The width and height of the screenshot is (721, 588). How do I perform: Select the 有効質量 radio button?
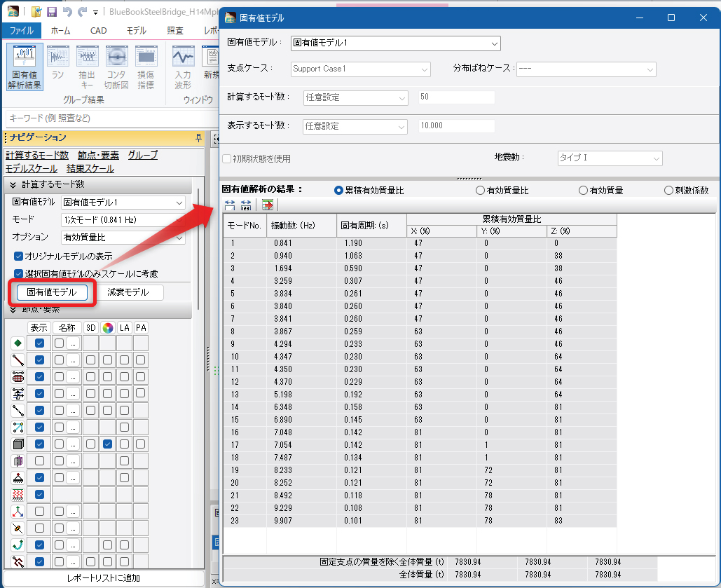click(x=583, y=191)
